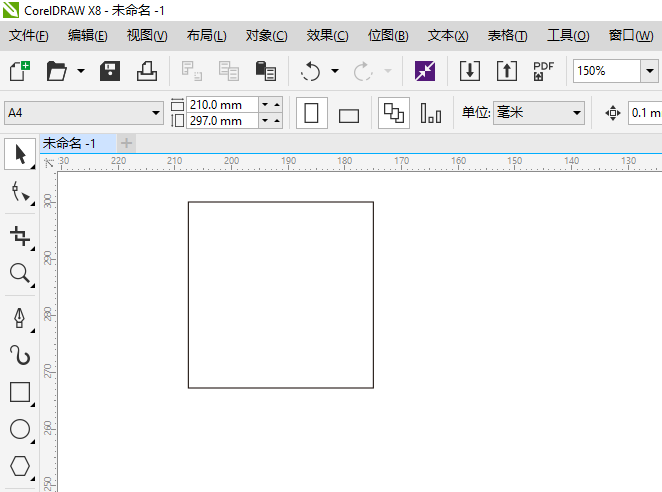Click the page height 297.0 mm field
This screenshot has width=662, height=492.
point(222,121)
